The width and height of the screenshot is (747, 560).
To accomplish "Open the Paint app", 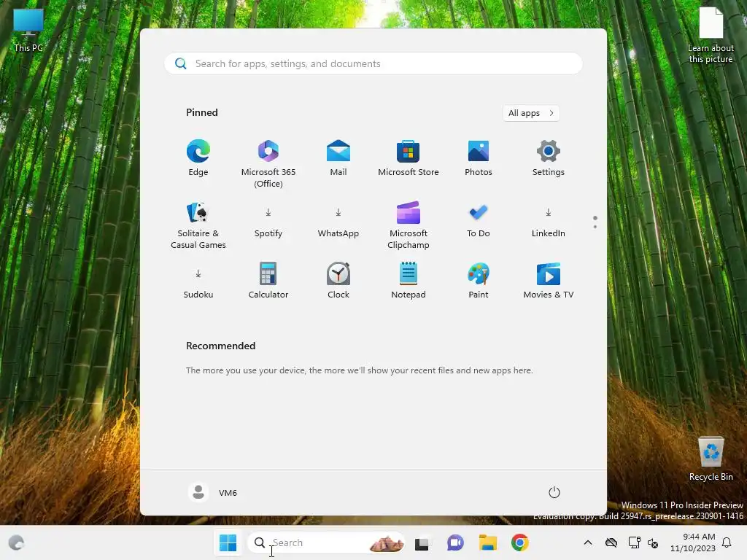I will click(x=479, y=281).
